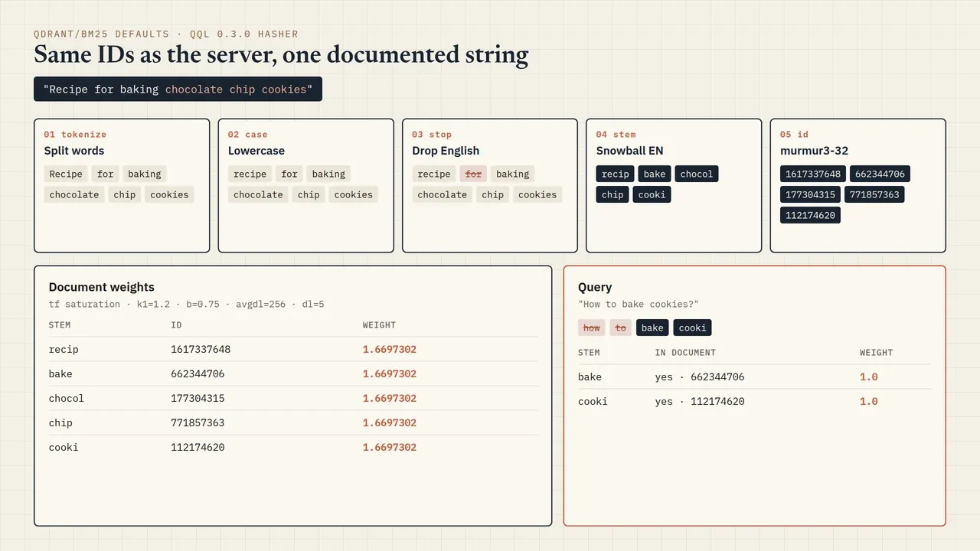Click the "Snowball EN" card heading

pyautogui.click(x=630, y=151)
